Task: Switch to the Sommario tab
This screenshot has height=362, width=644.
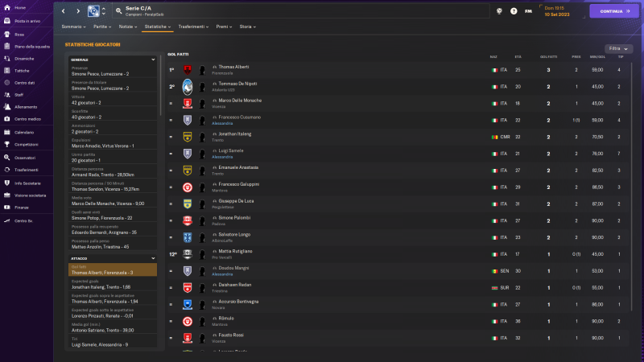Action: pos(73,27)
